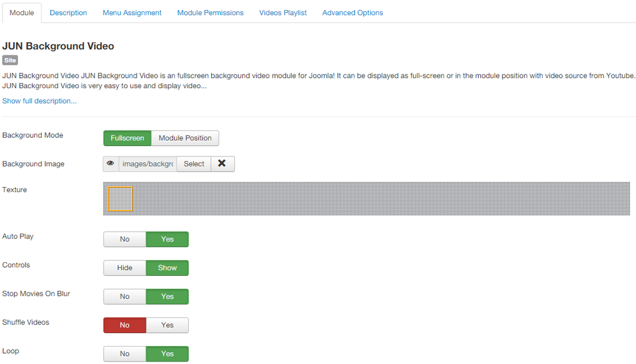Click the Auto Play label
The image size is (636, 364).
[18, 236]
